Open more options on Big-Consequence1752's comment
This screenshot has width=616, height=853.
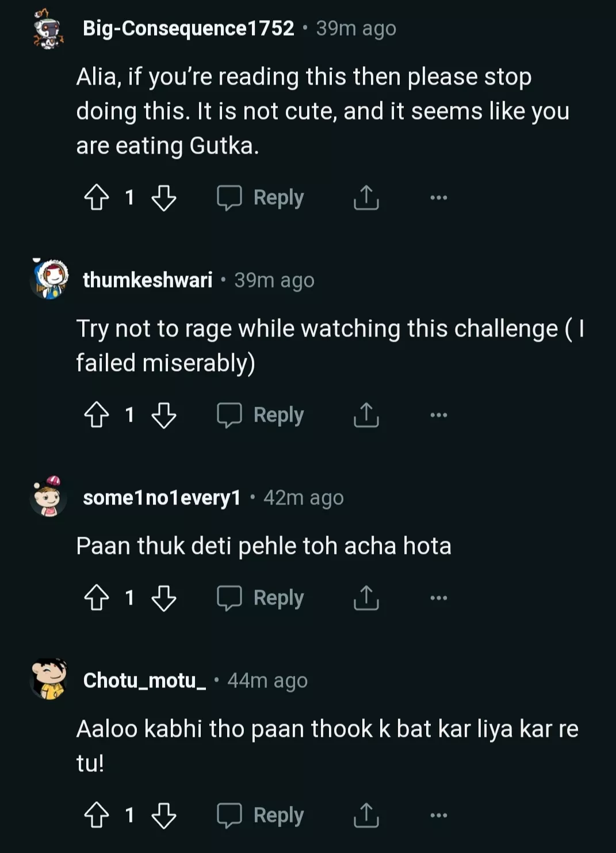438,197
